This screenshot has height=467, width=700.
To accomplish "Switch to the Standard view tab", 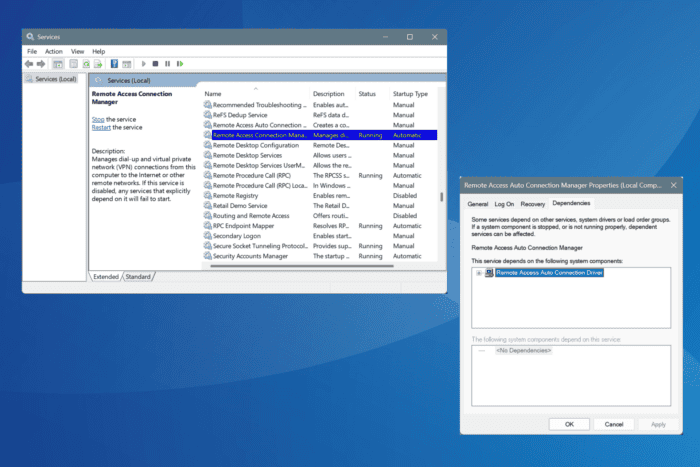I will (138, 277).
